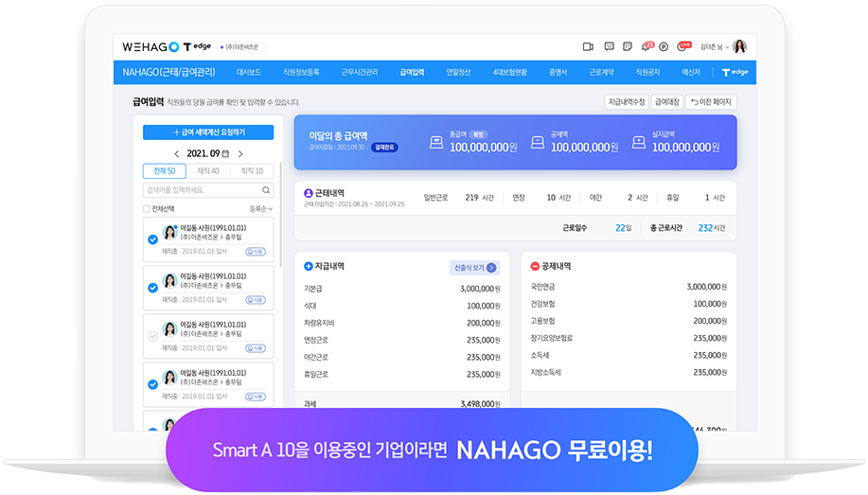868x495 pixels.
Task: Click the 결재완료 status badge
Action: [384, 148]
